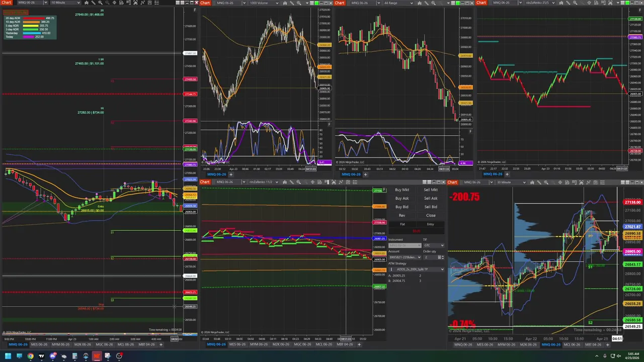
Task: Open TIF dropdown set to GTC
Action: click(433, 245)
